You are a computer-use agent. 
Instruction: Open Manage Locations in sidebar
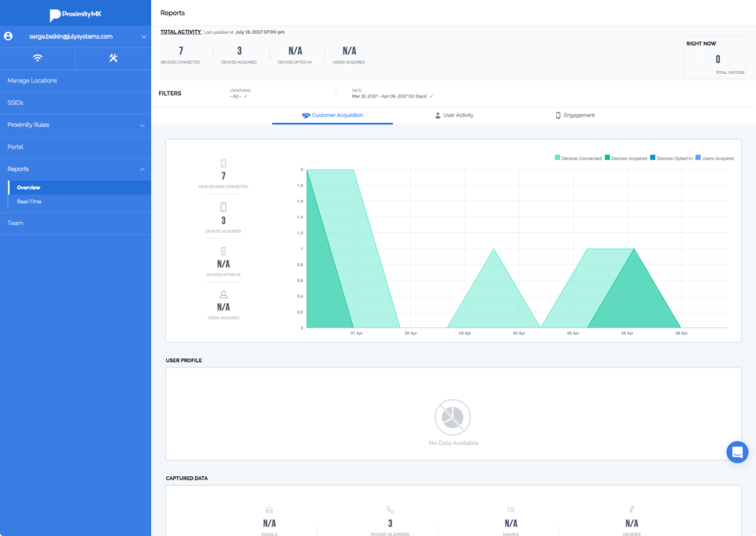(x=76, y=80)
